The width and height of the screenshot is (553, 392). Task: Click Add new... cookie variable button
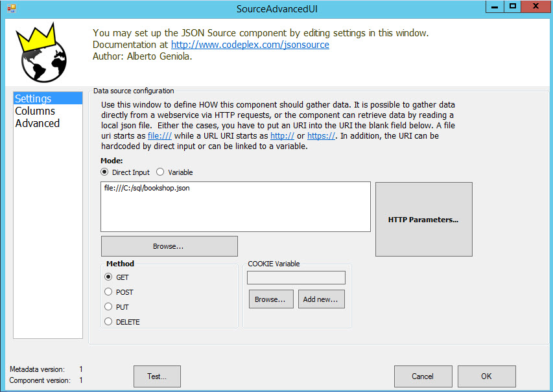322,299
